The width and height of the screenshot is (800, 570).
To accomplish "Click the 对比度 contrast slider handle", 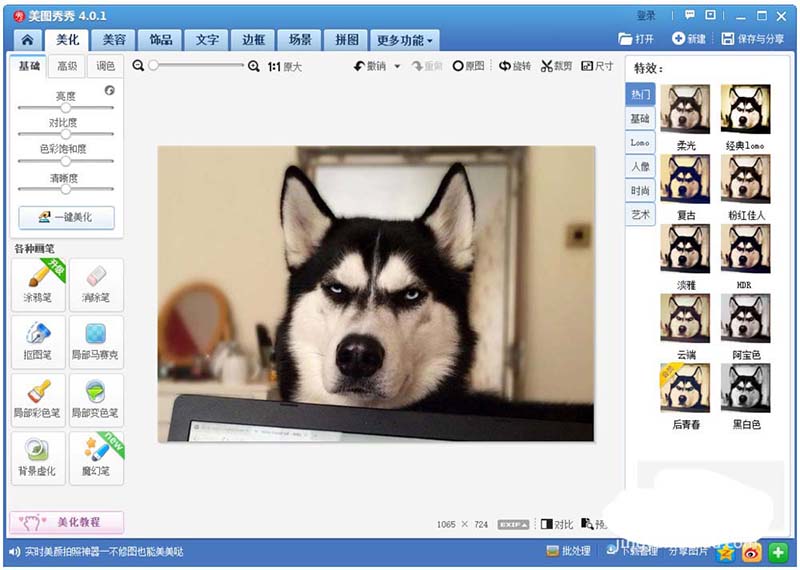I will coord(65,134).
